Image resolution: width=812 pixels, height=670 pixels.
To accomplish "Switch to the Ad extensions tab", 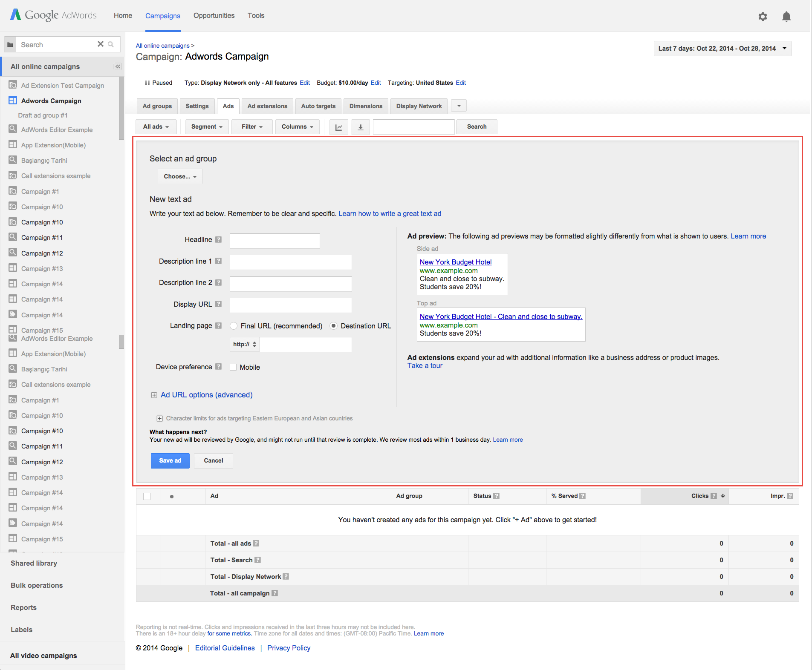I will [x=267, y=106].
